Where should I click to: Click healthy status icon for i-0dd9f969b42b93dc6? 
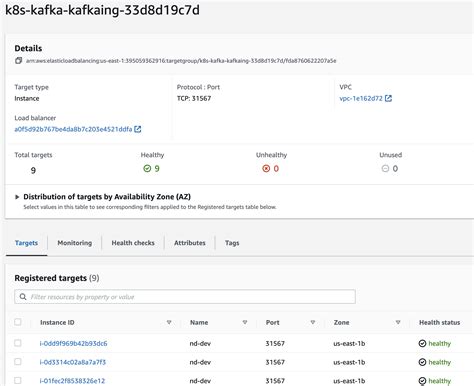pyautogui.click(x=422, y=343)
